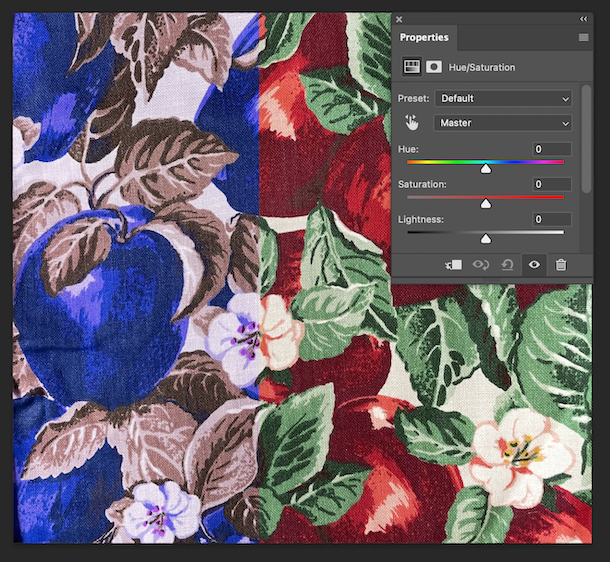
Task: Click the Hue/Saturation title text
Action: 482,67
